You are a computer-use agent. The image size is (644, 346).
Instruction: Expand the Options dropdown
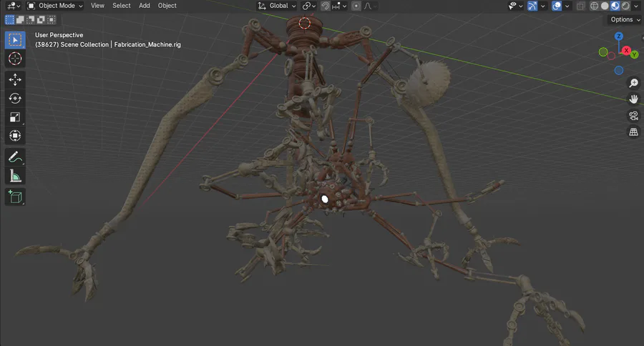tap(625, 19)
